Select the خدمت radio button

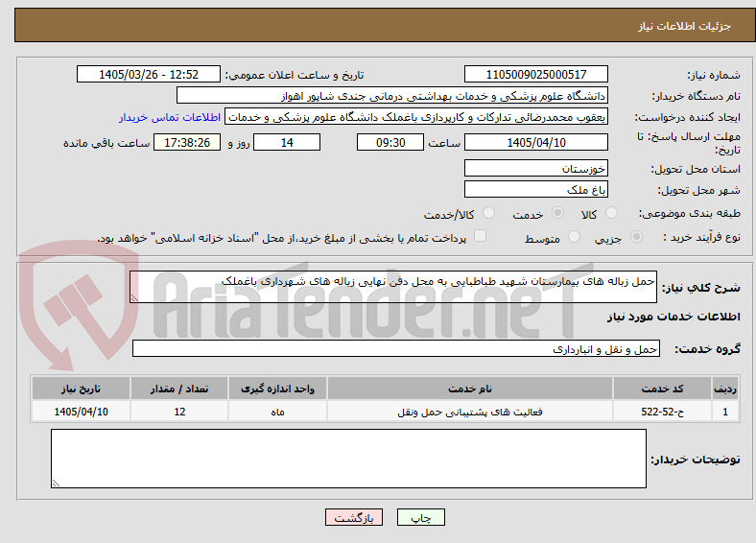click(x=557, y=213)
